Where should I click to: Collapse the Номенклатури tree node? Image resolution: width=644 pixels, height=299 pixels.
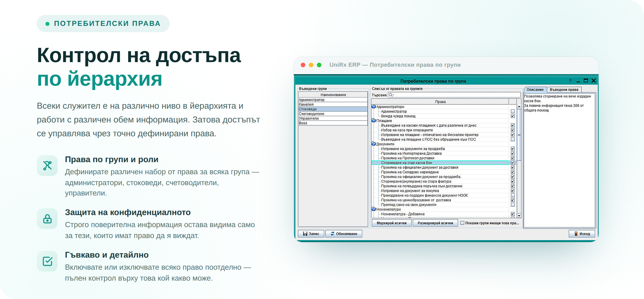point(374,209)
